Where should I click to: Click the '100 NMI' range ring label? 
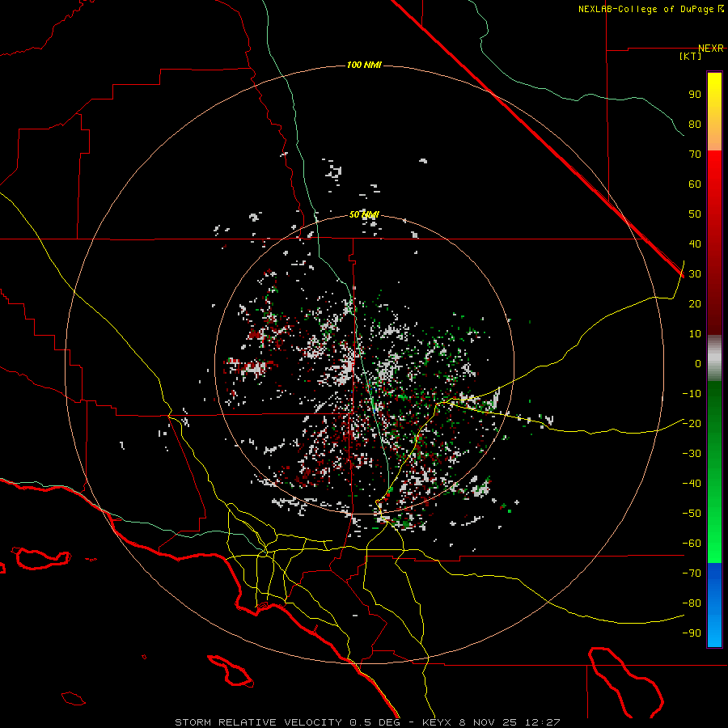pyautogui.click(x=364, y=65)
